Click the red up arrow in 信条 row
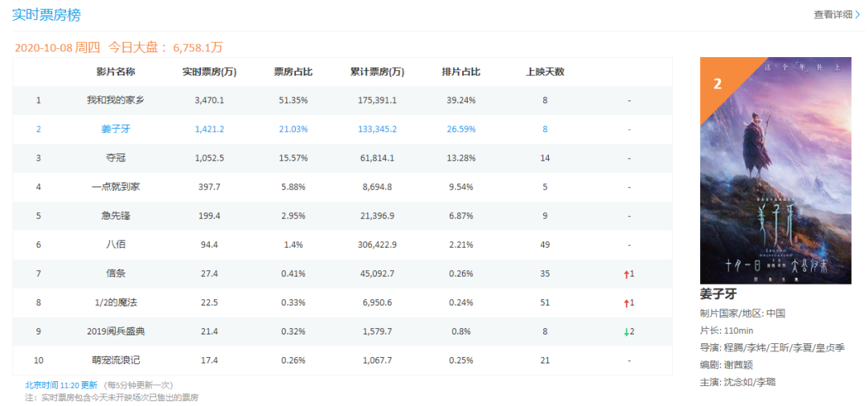Viewport: 868px width, 406px height. [625, 273]
